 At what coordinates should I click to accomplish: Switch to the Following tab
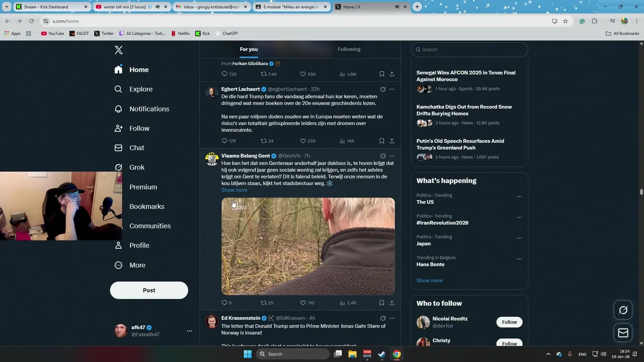[349, 49]
